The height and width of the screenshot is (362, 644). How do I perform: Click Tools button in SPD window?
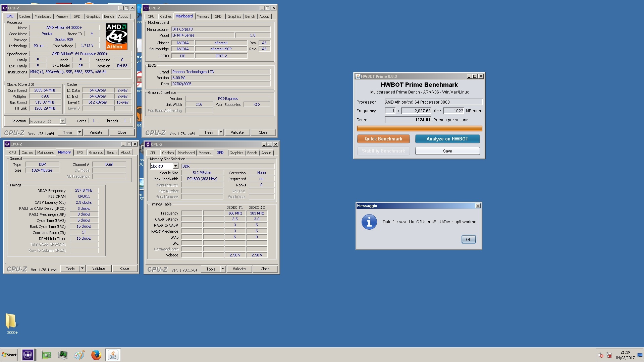[211, 269]
